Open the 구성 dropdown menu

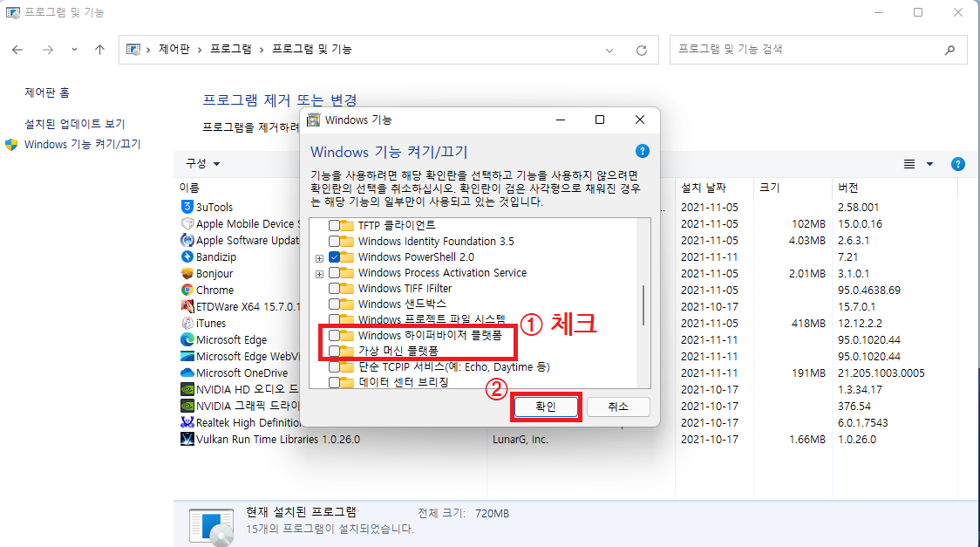click(x=202, y=164)
